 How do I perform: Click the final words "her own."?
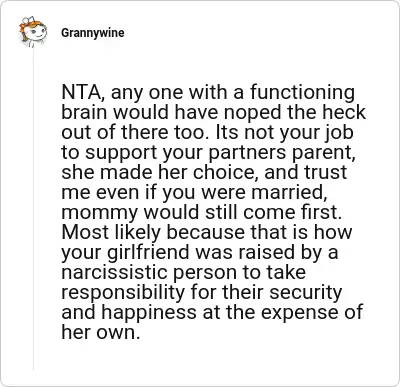point(100,332)
